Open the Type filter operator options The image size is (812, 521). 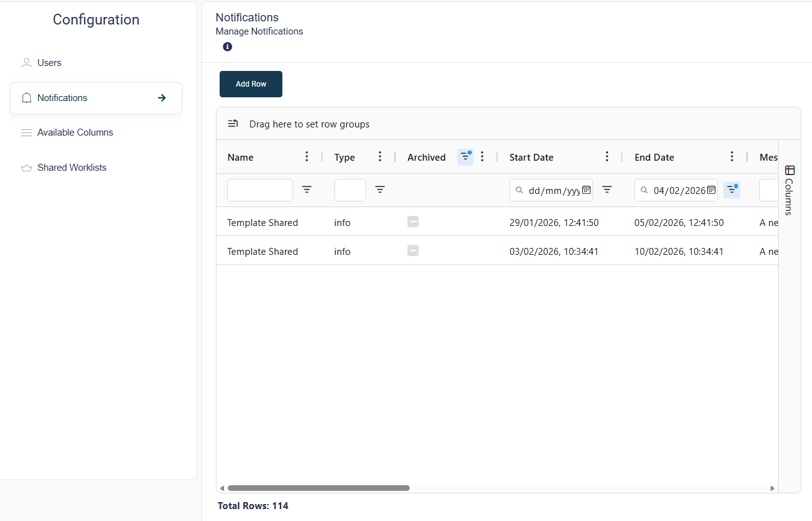click(380, 190)
